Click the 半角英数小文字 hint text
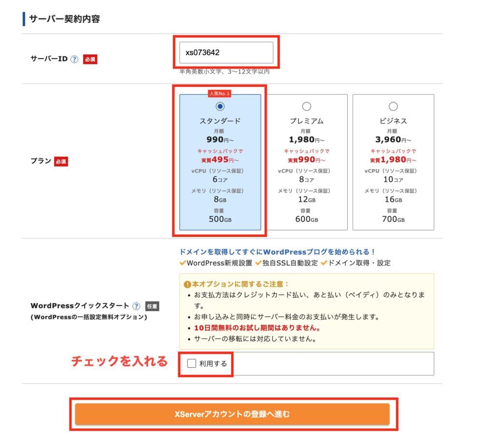494x448 pixels. coord(224,71)
